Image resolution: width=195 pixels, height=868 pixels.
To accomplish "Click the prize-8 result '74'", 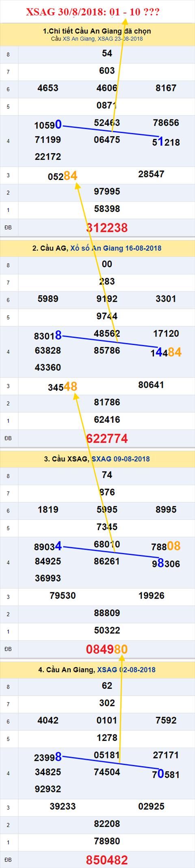I will pos(107,475).
